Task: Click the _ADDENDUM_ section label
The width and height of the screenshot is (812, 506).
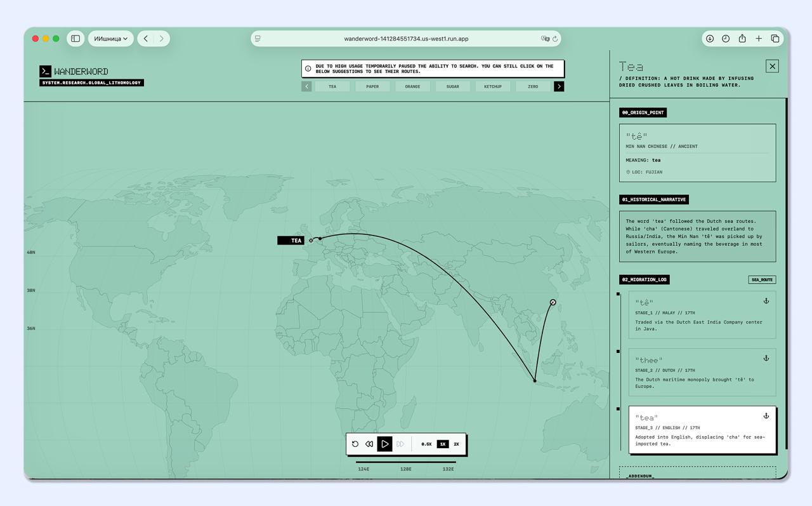Action: pos(639,476)
